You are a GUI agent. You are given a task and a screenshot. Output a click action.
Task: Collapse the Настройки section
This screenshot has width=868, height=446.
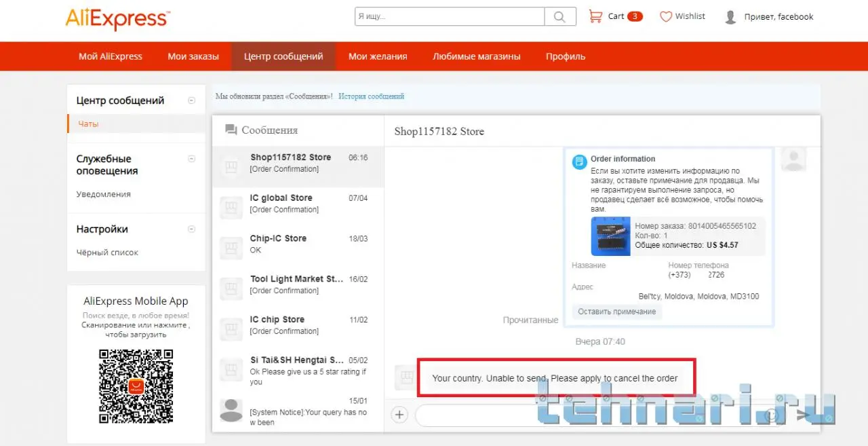point(191,229)
